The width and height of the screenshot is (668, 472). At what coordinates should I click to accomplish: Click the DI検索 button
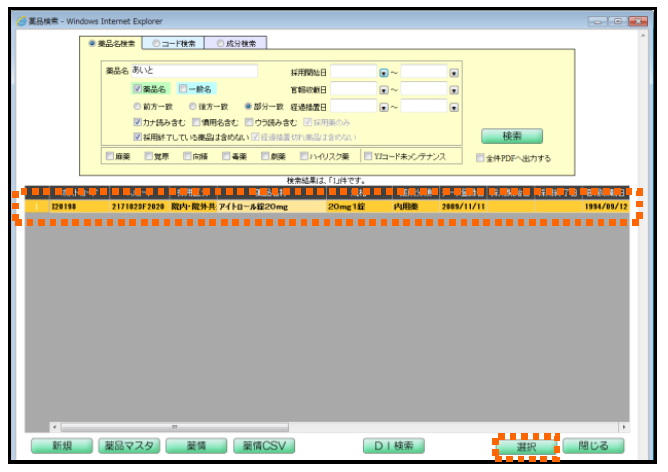click(395, 446)
